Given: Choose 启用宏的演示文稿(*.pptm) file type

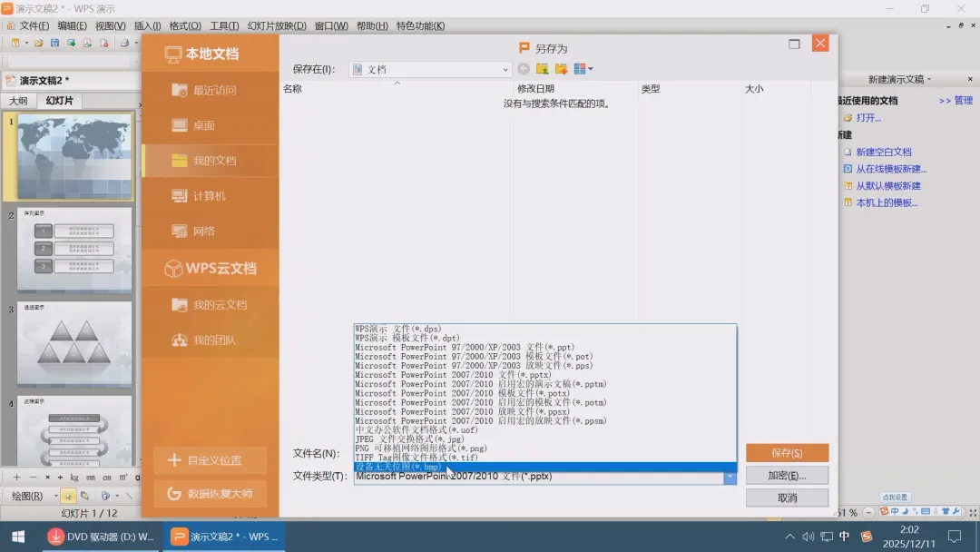Looking at the screenshot, I should 545,384.
